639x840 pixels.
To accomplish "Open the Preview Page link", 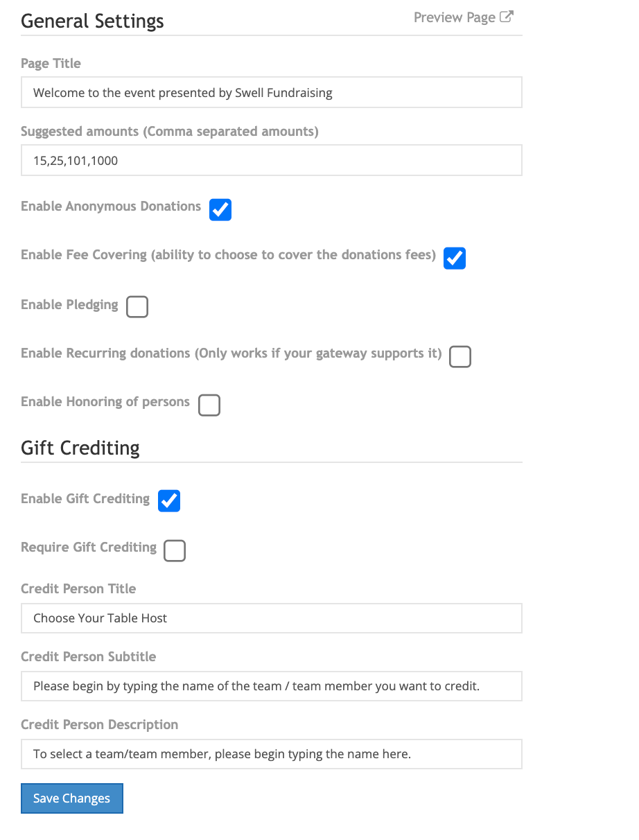I will pos(455,17).
